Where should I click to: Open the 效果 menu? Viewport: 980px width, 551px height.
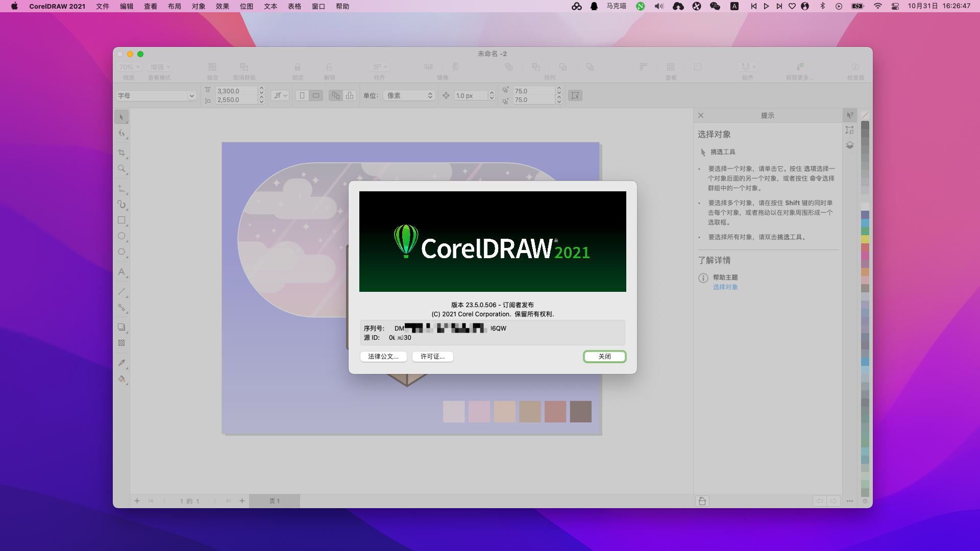(x=223, y=6)
